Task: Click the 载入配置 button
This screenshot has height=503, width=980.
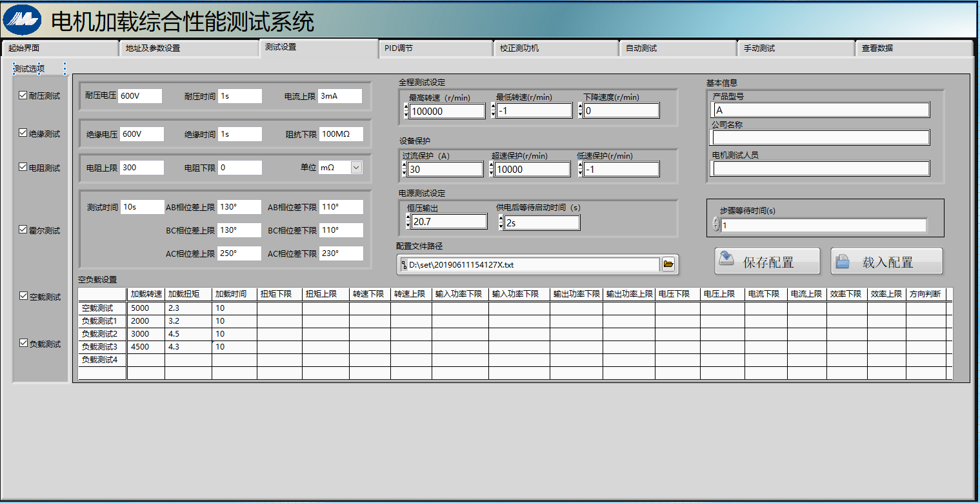Action: point(886,262)
